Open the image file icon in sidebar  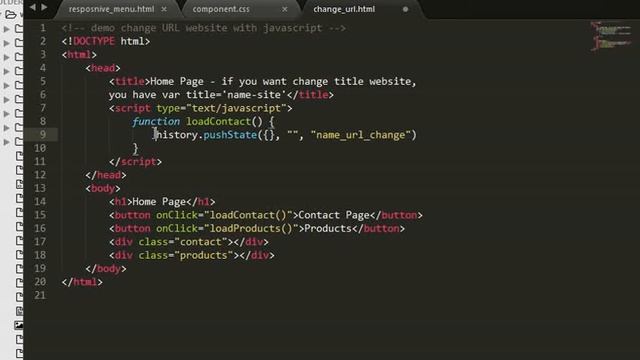(19, 325)
